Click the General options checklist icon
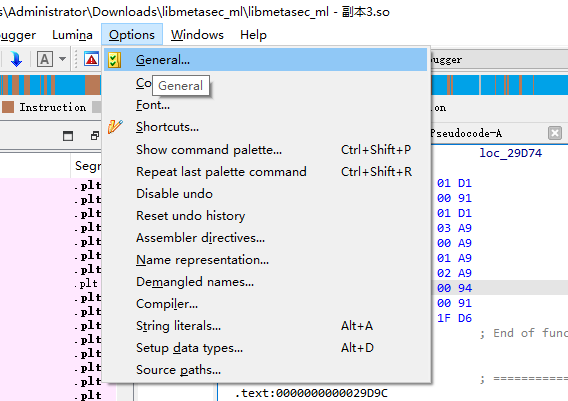 (114, 60)
